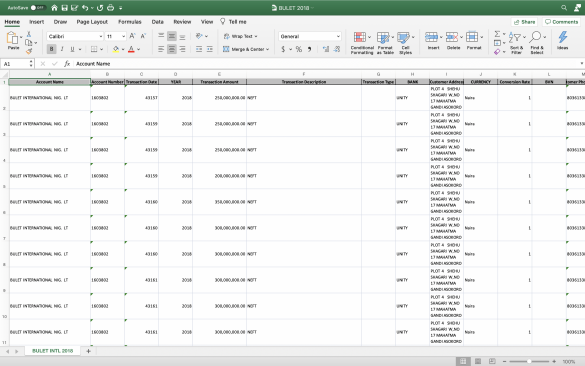Click the Name Box showing A1

click(x=18, y=64)
